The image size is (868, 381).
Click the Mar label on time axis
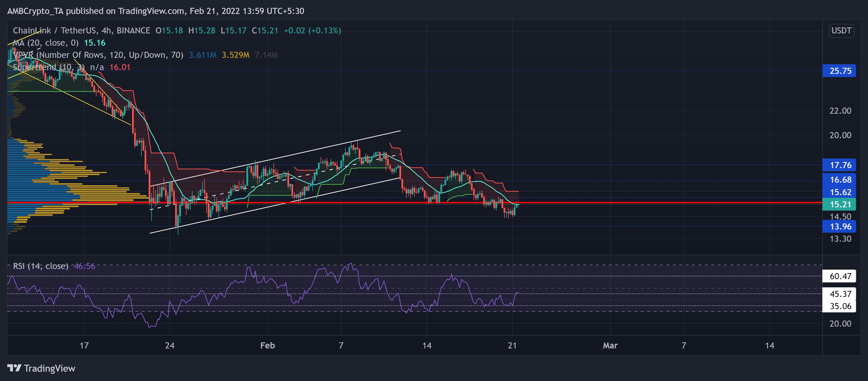610,345
